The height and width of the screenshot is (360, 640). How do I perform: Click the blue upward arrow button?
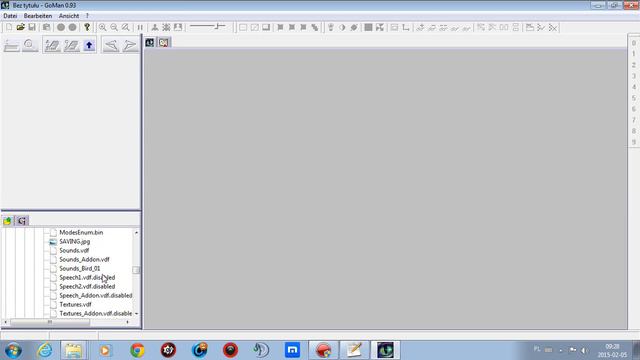pyautogui.click(x=89, y=45)
